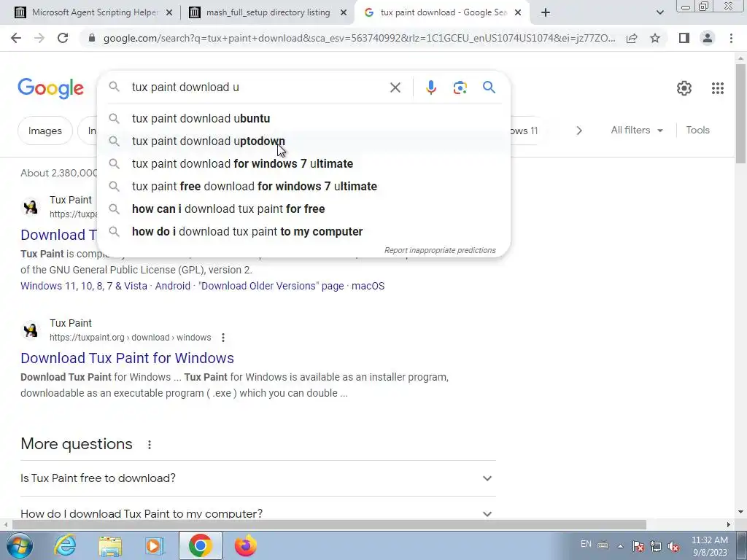Select the tux paint download Google tab
The image size is (747, 560).
click(443, 13)
